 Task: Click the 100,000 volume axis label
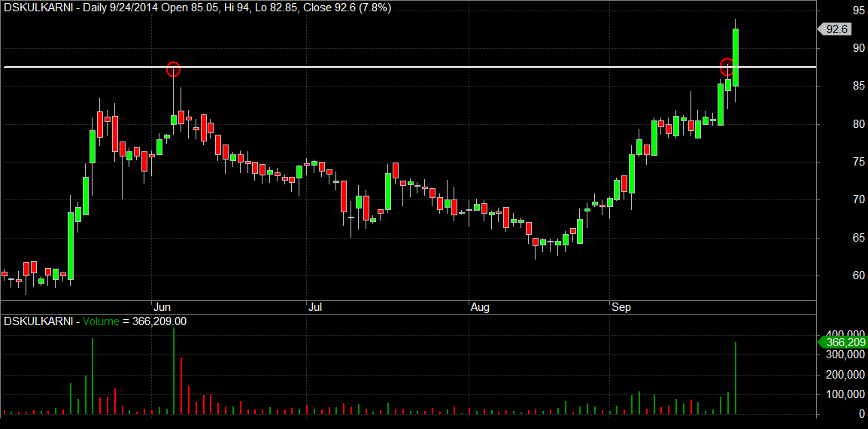pos(845,394)
